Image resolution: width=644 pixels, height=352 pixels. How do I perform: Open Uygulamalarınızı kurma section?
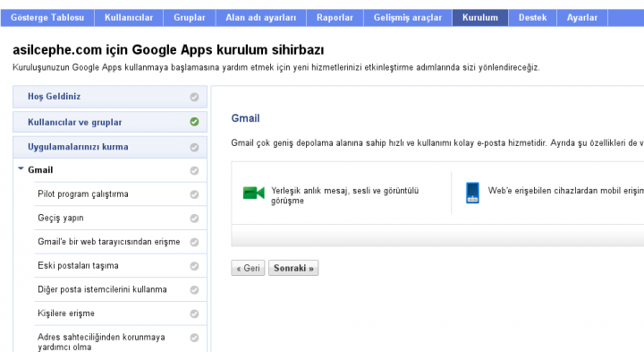(x=110, y=147)
